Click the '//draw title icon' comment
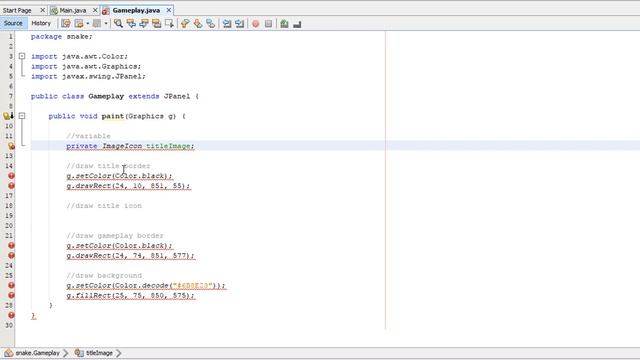The width and height of the screenshot is (640, 360). click(104, 206)
